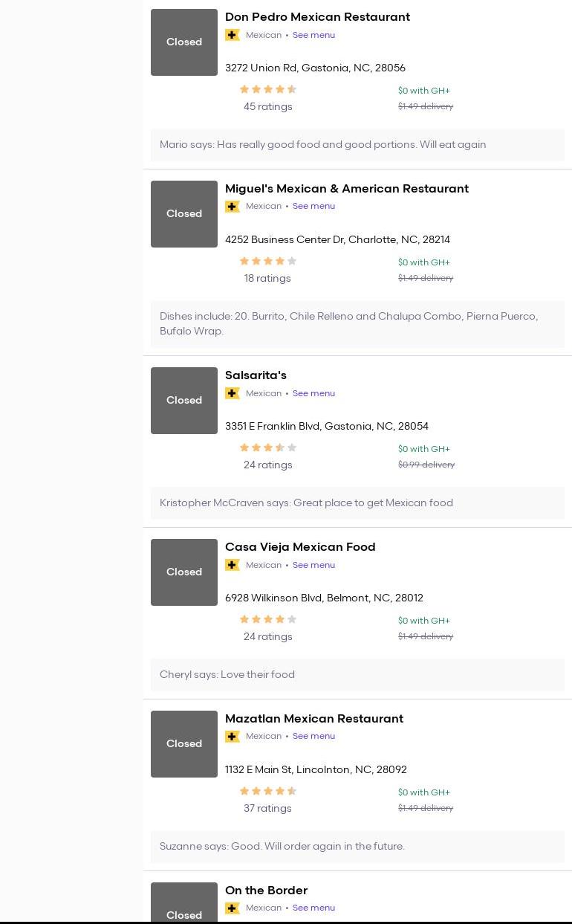
Task: Click GH+ badge icon under Salsarita's
Action: tap(233, 393)
